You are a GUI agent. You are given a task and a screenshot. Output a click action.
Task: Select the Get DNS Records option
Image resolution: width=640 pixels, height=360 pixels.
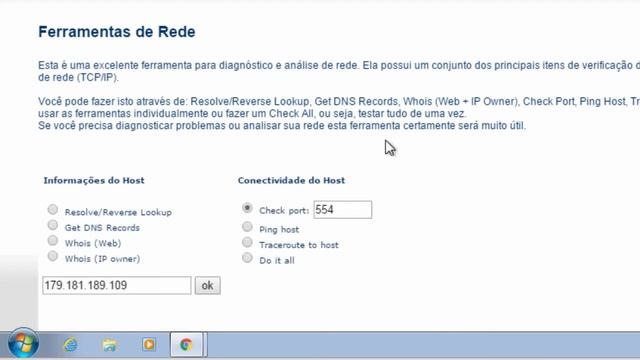click(53, 225)
